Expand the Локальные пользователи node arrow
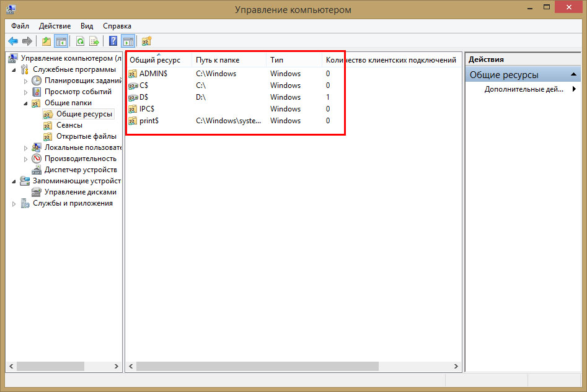This screenshot has height=392, width=587. (x=25, y=148)
